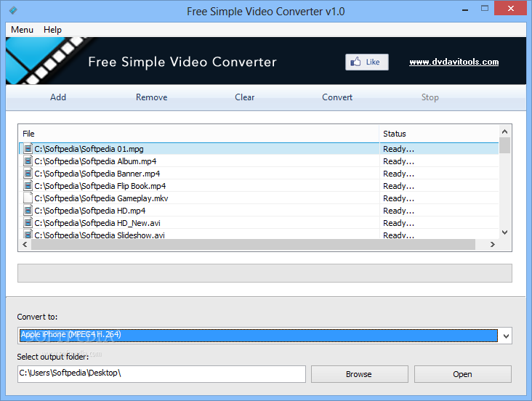Viewport: 532px width, 401px height.
Task: Click the conversion progress bar
Action: [265, 273]
